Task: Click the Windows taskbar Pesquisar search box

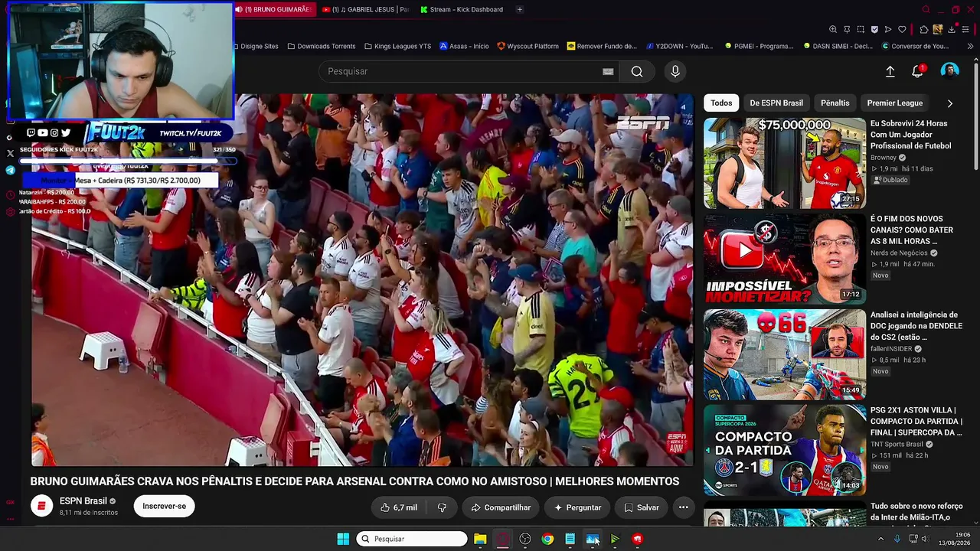Action: pos(412,539)
